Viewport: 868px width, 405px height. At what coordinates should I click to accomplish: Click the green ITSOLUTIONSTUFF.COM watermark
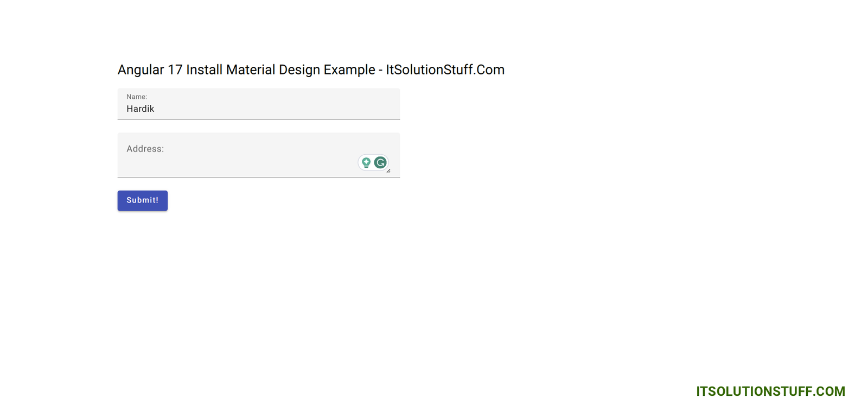pyautogui.click(x=770, y=391)
